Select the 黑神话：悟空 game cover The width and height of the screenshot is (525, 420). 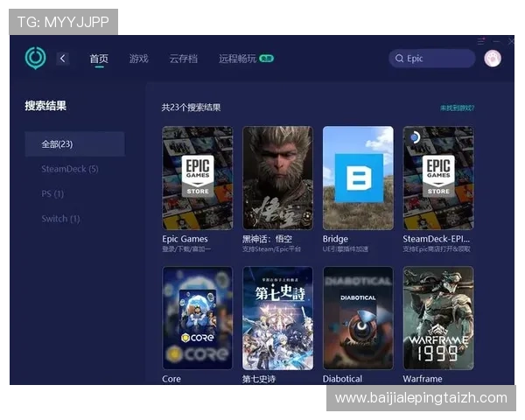277,178
